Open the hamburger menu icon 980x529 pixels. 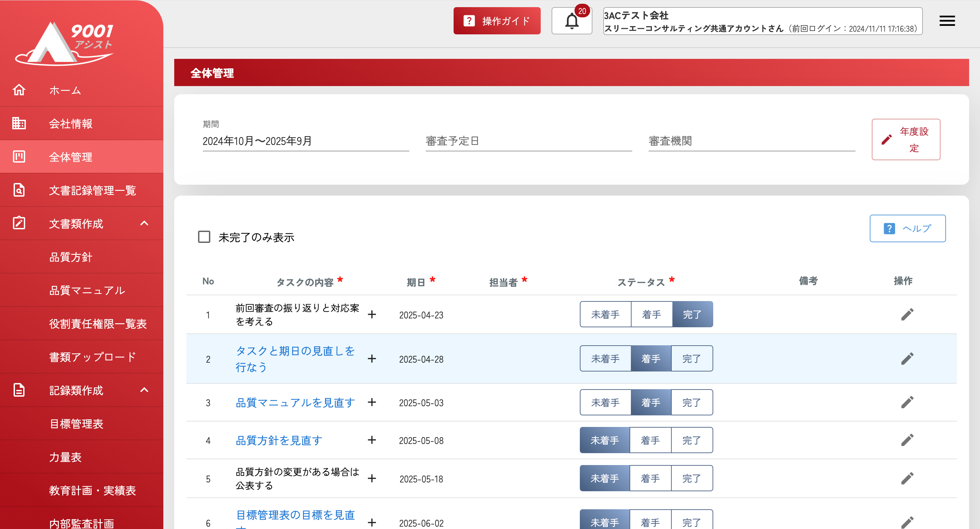pos(947,21)
